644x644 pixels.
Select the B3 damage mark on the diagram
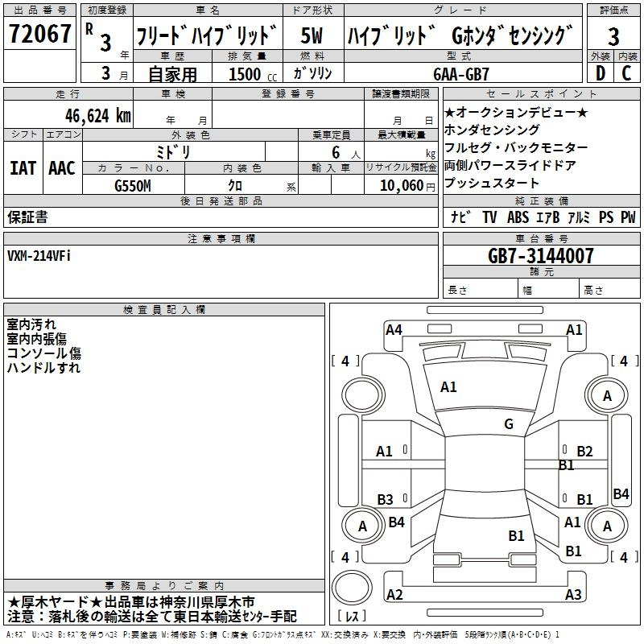click(x=385, y=500)
